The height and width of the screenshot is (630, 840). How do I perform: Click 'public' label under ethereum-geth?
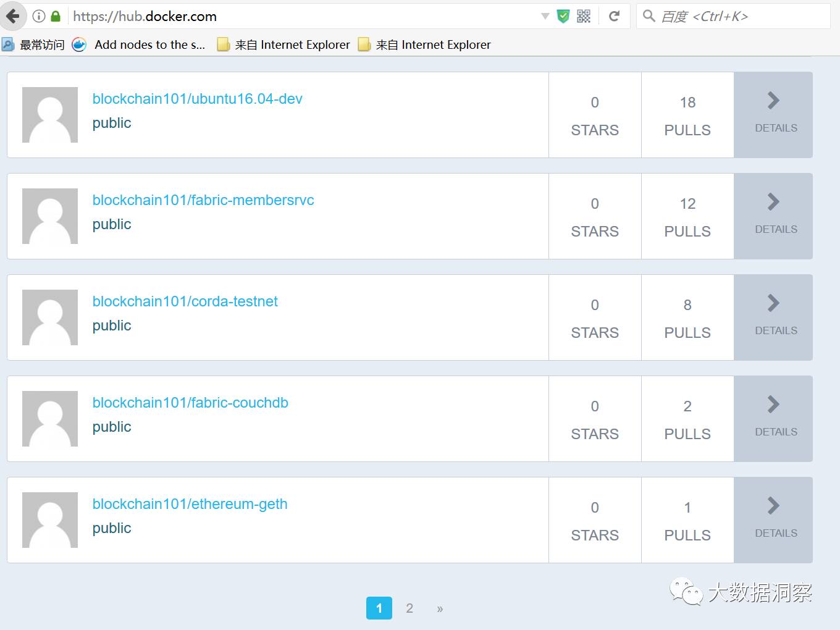(x=112, y=529)
